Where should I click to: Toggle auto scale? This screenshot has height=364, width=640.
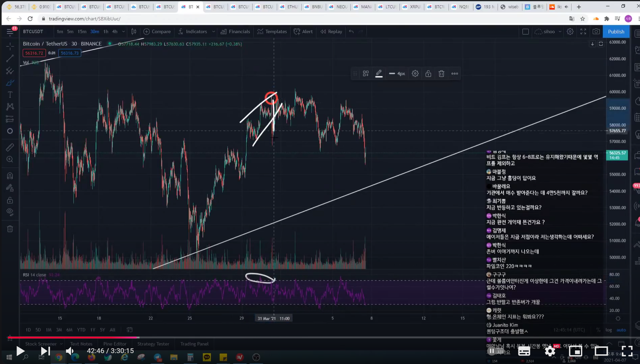[x=621, y=330]
